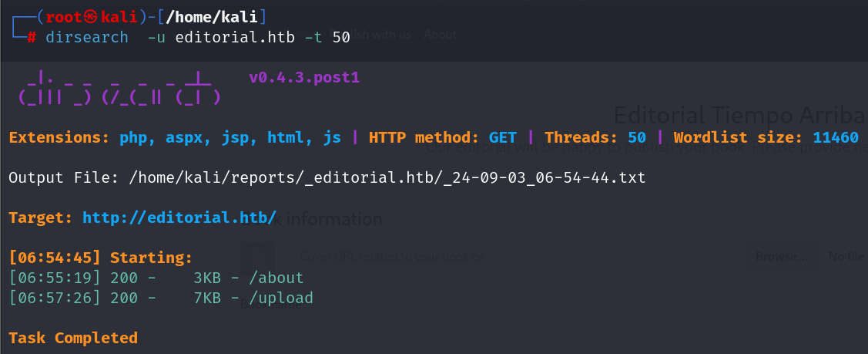Click the 'Task Completed' message
Screen dimensions: 868x354
[73, 338]
